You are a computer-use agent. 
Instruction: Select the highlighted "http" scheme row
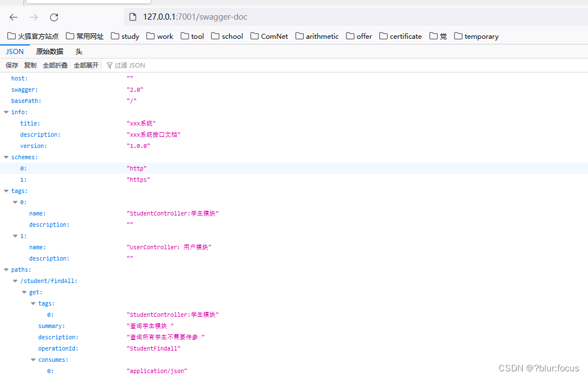[294, 168]
